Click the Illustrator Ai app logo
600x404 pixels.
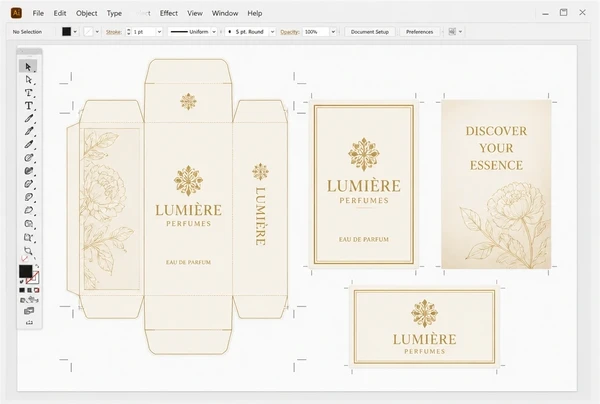(x=16, y=13)
